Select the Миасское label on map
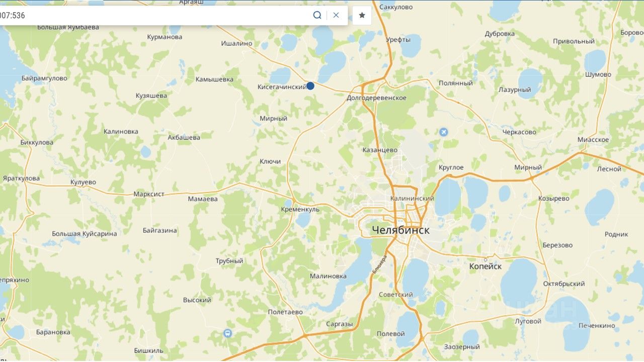The image size is (644, 362). pyautogui.click(x=593, y=140)
